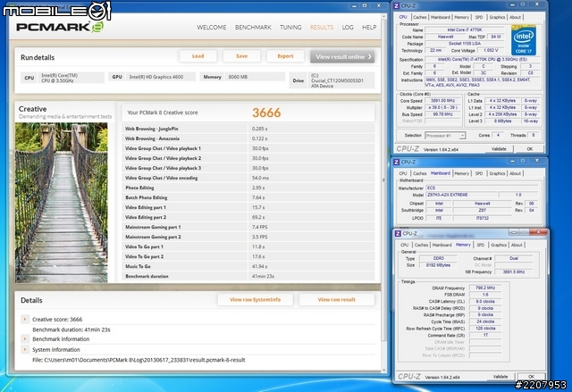Open Memory tab in top CPU-Z window
Screen dimensions: 572x392
461,17
